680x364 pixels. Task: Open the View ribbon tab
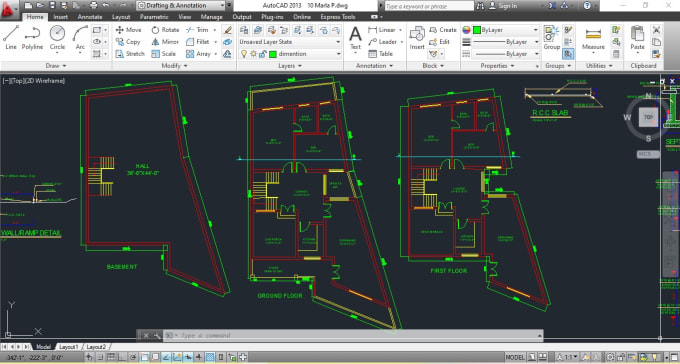click(185, 17)
